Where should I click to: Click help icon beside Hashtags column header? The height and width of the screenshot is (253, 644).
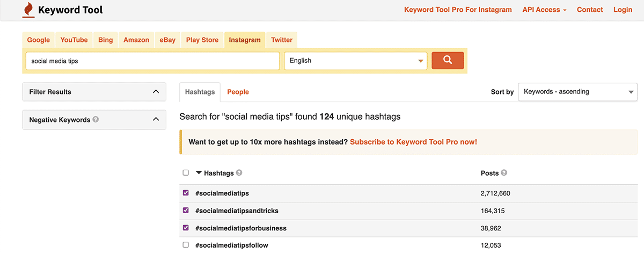[239, 173]
